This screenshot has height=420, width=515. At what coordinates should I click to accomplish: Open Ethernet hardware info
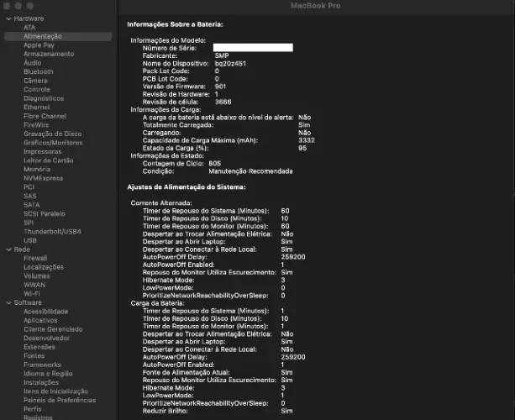[36, 108]
